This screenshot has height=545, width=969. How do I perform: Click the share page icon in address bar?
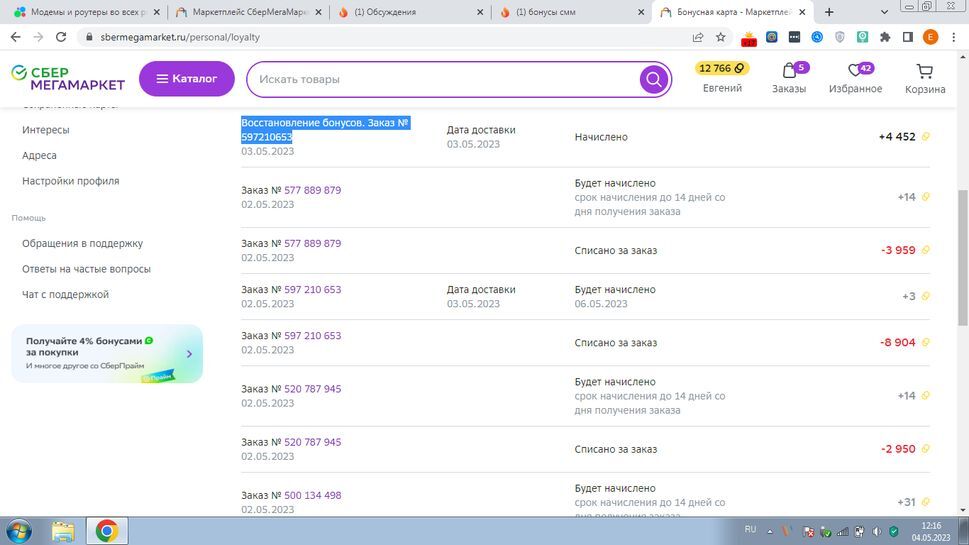pos(698,37)
